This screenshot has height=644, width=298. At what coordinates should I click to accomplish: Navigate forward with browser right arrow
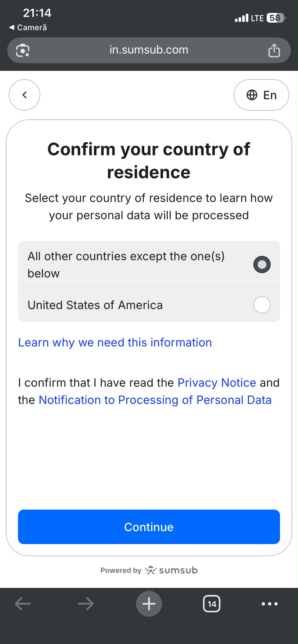pos(86,604)
